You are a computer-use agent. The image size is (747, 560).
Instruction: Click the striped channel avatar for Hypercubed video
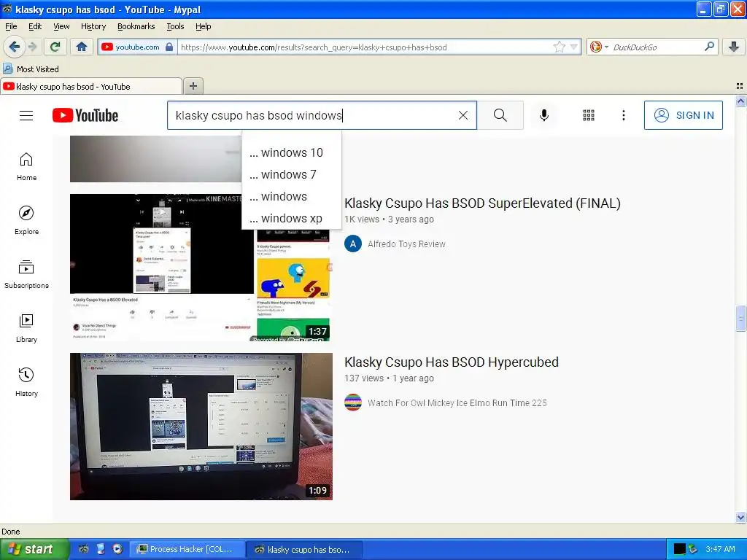353,402
